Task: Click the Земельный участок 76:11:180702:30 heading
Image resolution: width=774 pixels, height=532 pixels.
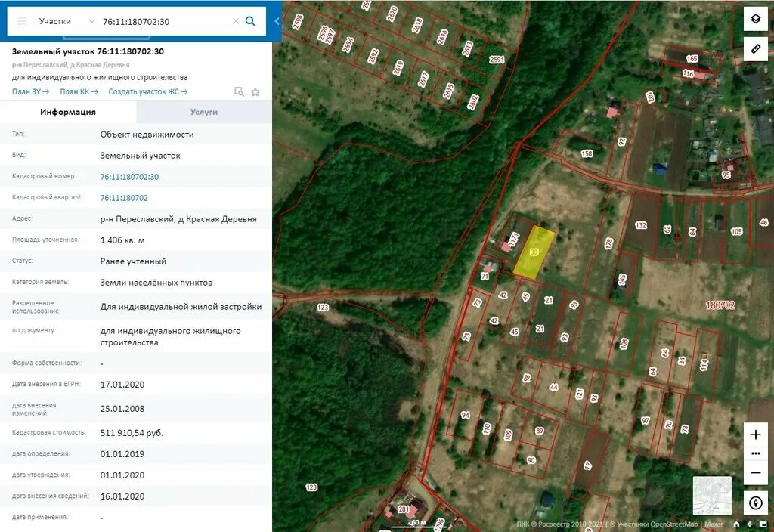Action: point(88,51)
